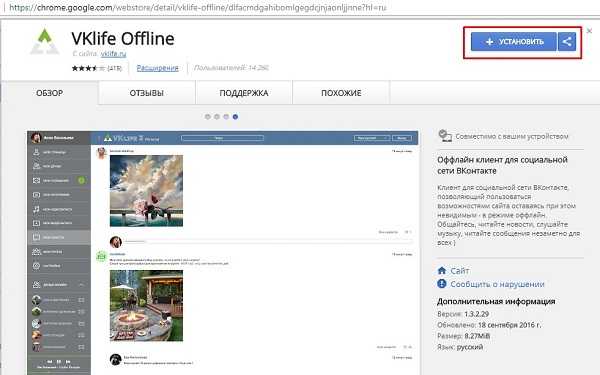Close the extension detail overlay
This screenshot has height=375, width=600.
589,31
